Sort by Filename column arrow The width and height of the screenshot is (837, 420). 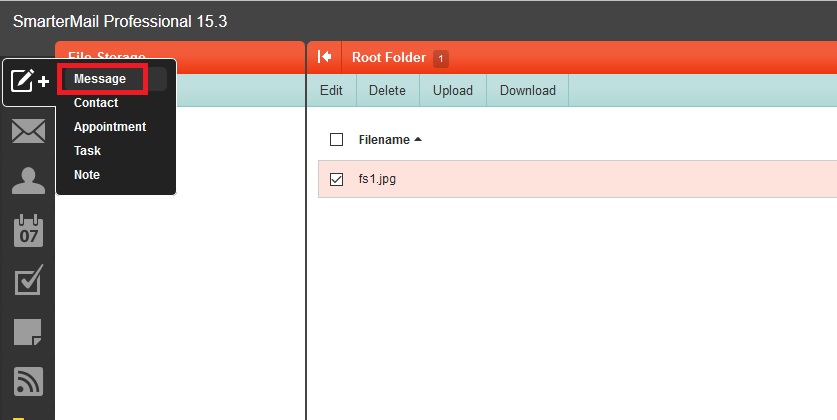click(x=417, y=140)
